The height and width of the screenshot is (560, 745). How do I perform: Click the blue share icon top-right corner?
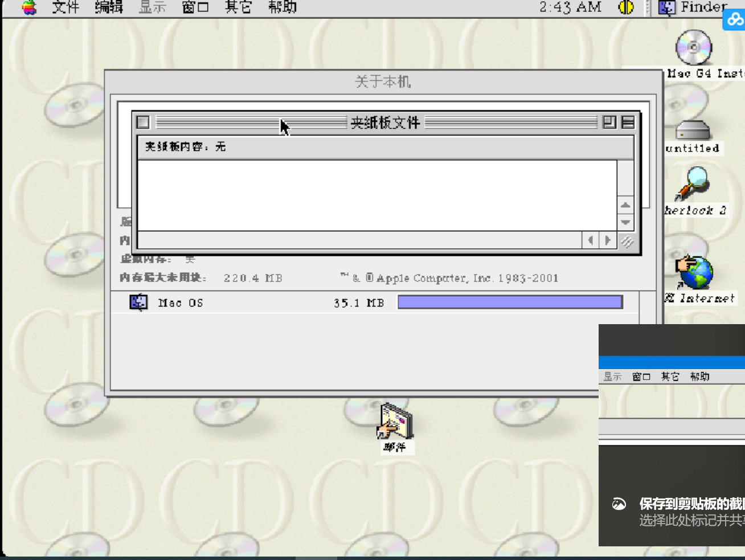click(734, 19)
